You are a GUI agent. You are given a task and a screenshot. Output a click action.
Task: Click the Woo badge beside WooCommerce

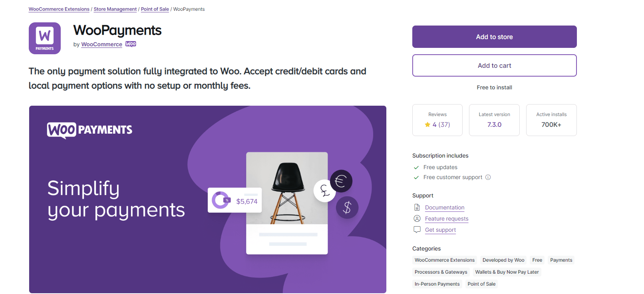point(130,44)
